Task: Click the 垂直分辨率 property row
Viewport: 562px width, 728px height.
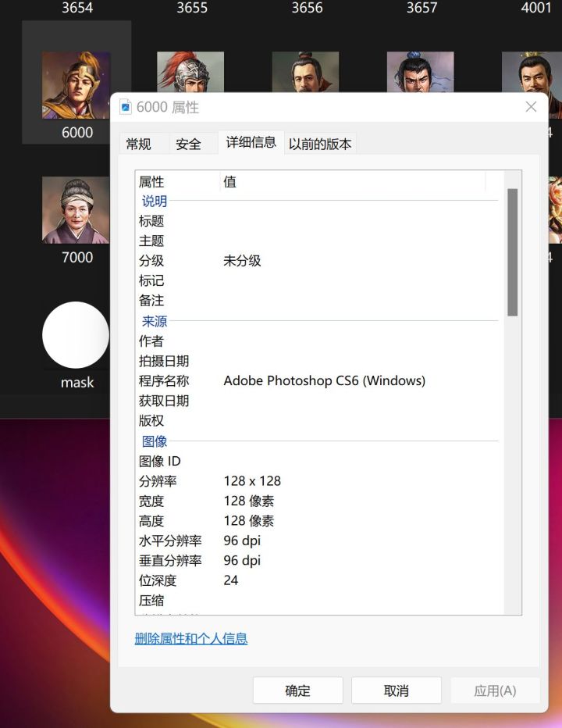Action: point(319,560)
